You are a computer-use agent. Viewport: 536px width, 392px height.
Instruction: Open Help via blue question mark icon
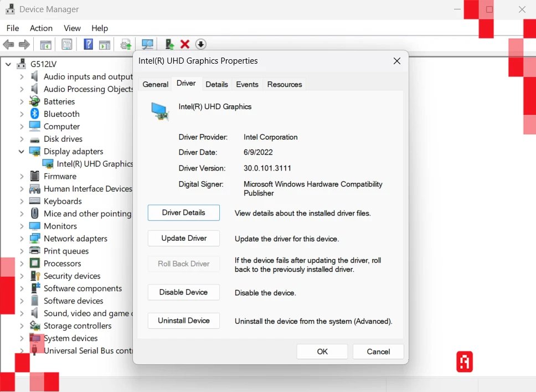88,44
